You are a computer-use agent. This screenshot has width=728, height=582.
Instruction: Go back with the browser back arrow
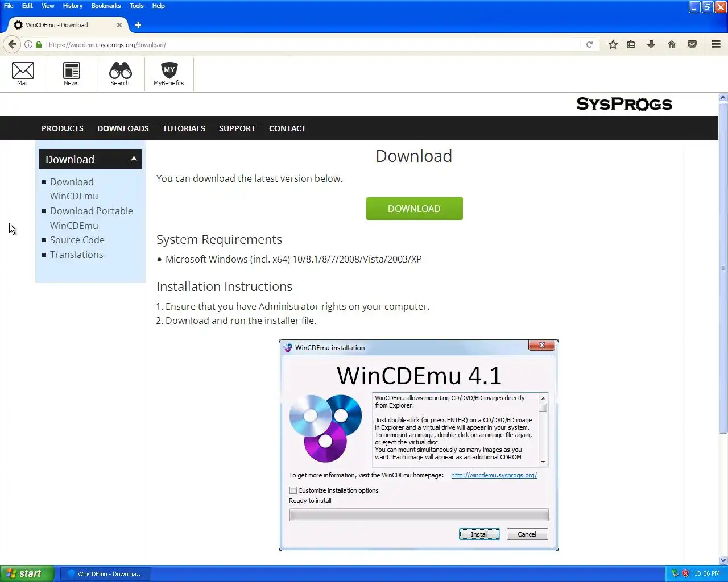[12, 44]
